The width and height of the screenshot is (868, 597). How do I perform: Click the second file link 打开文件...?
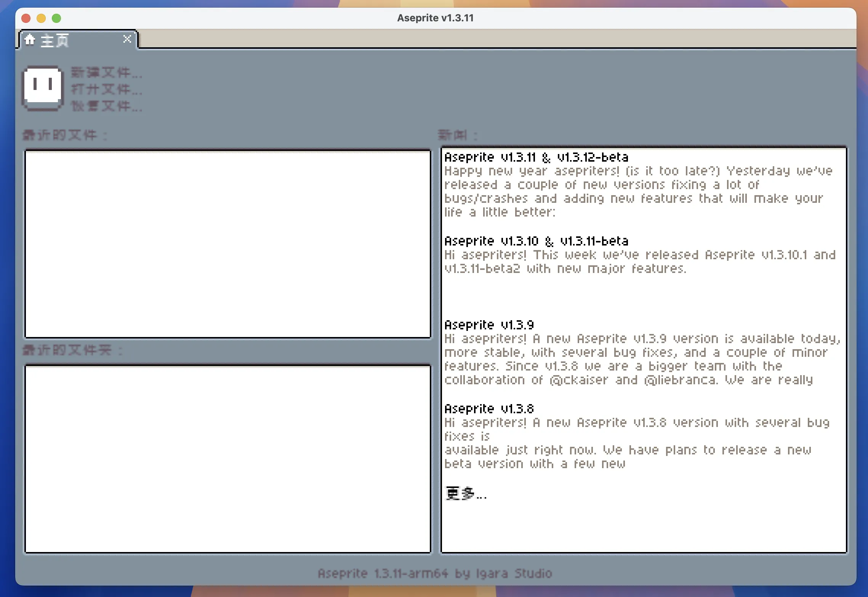pyautogui.click(x=107, y=90)
